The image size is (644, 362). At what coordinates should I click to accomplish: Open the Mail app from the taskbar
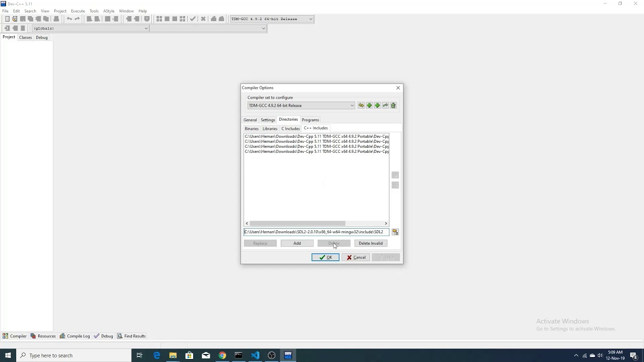(x=206, y=355)
